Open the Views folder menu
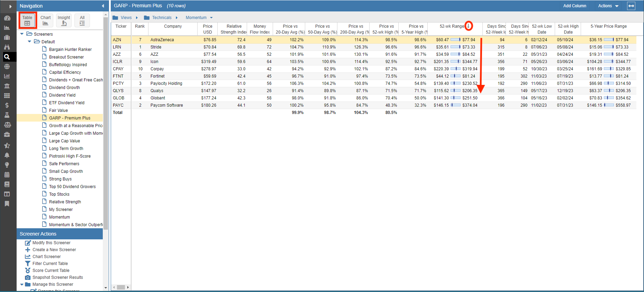This screenshot has height=292, width=644. [x=122, y=18]
